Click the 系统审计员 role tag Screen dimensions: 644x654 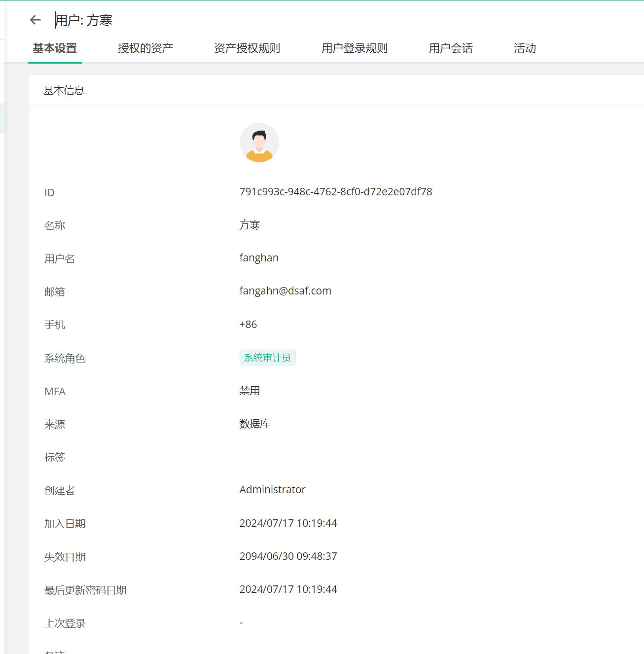pyautogui.click(x=267, y=358)
